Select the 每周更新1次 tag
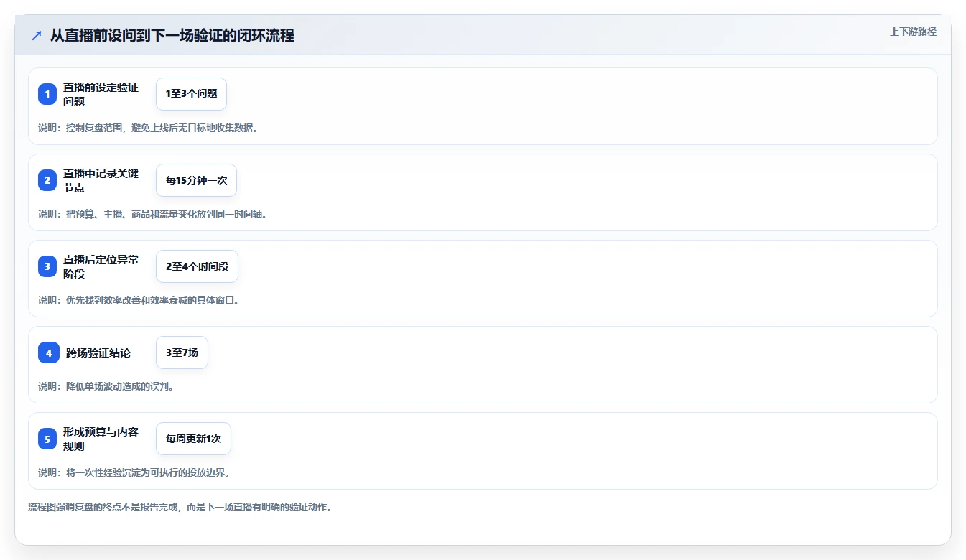The image size is (966, 560). [193, 439]
